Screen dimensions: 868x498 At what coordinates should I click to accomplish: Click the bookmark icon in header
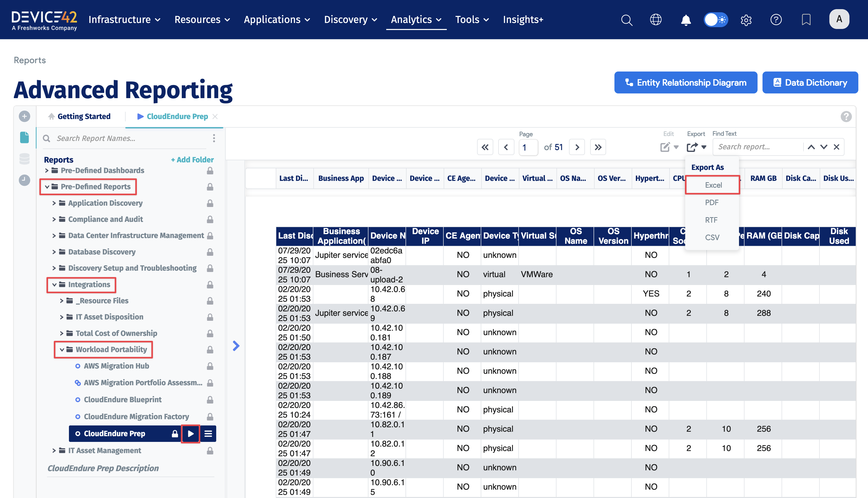806,20
